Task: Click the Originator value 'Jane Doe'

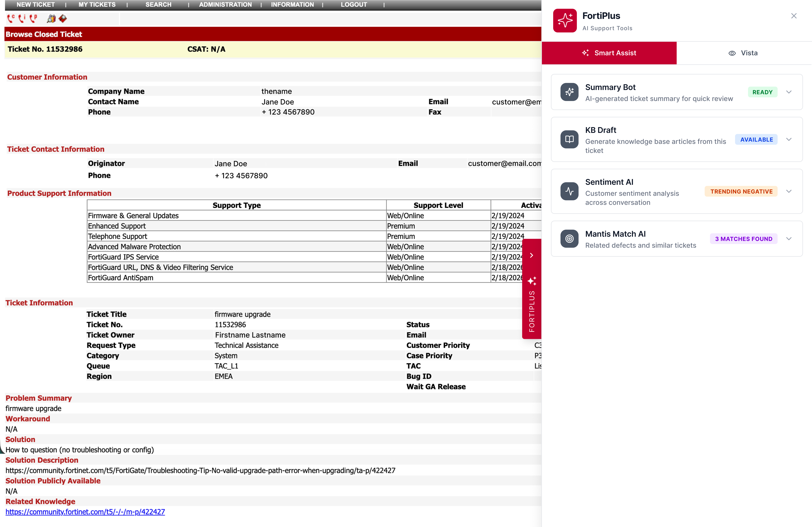Action: [231, 163]
